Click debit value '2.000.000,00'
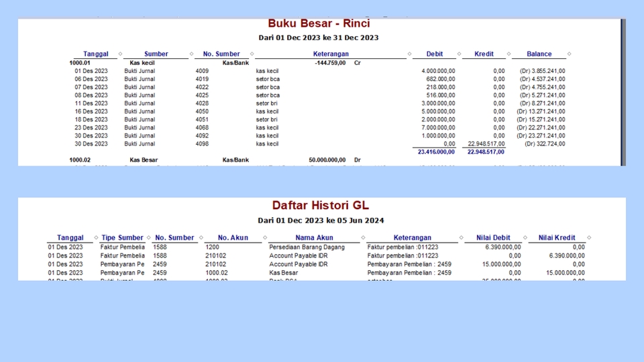 [x=438, y=119]
